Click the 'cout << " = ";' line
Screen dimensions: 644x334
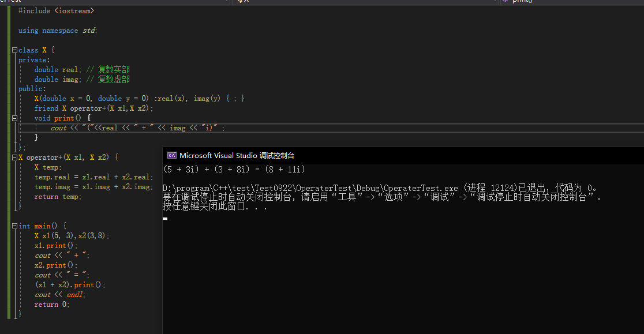coord(62,275)
